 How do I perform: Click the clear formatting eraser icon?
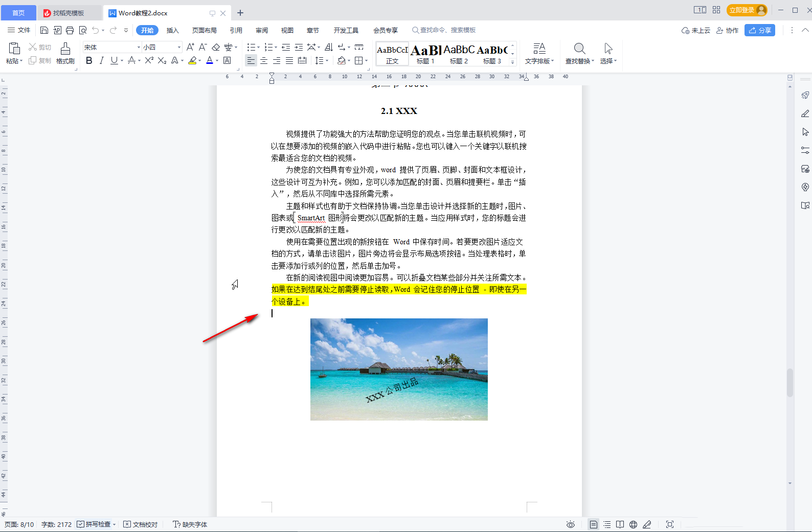[x=216, y=48]
